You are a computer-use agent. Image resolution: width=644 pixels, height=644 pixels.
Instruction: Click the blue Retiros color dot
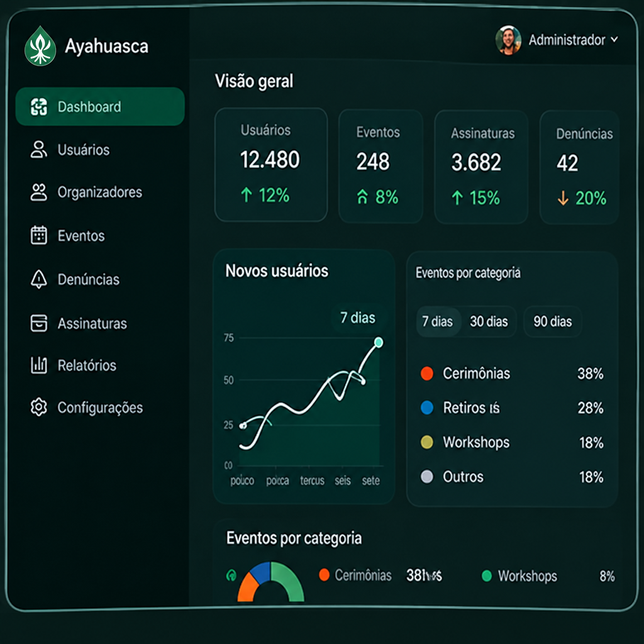pyautogui.click(x=427, y=408)
